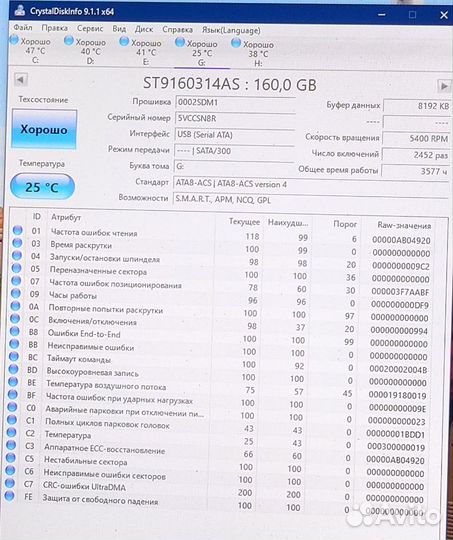453x540 pixels.
Task: Click the power-on count field 2452 раз
Action: pos(415,155)
